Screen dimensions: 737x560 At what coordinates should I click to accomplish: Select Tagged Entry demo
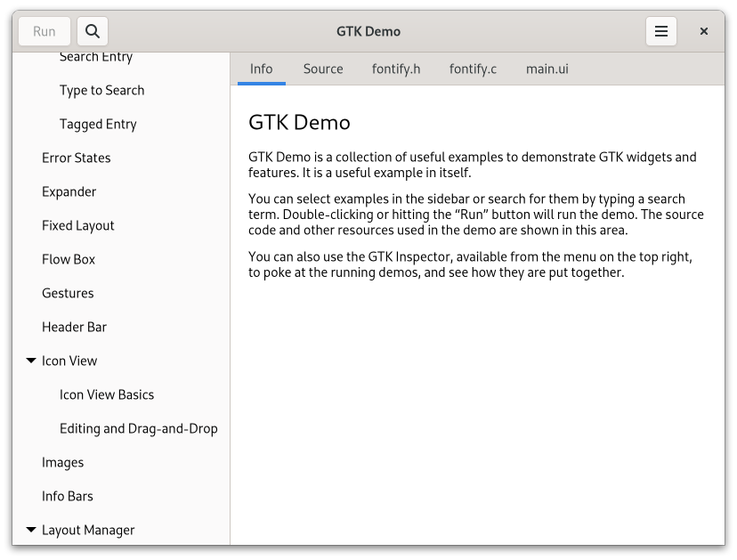click(x=121, y=124)
